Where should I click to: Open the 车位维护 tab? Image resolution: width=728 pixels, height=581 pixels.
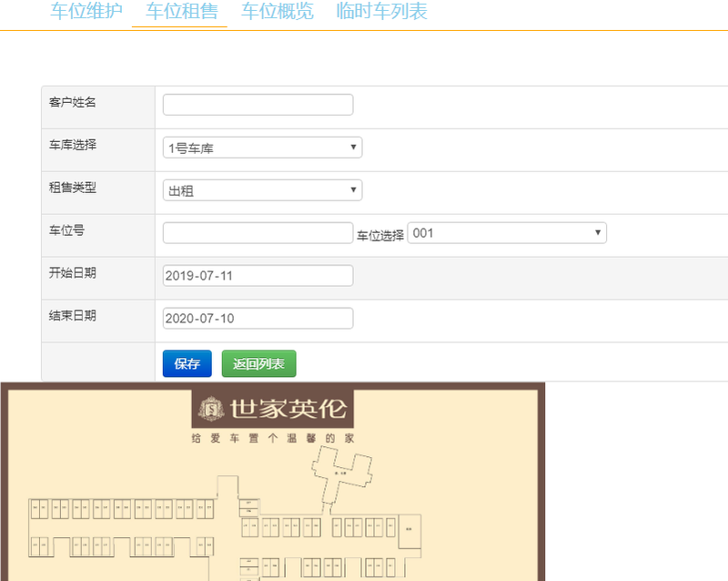point(86,11)
